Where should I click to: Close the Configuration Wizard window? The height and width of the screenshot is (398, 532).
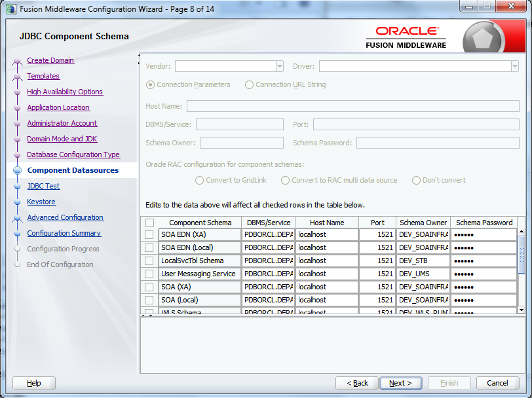[x=511, y=6]
